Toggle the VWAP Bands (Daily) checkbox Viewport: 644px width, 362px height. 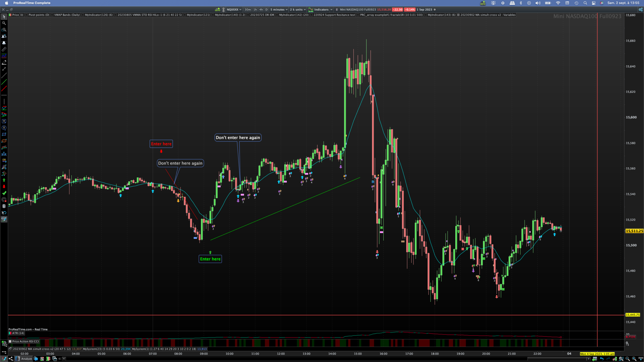tap(52, 15)
